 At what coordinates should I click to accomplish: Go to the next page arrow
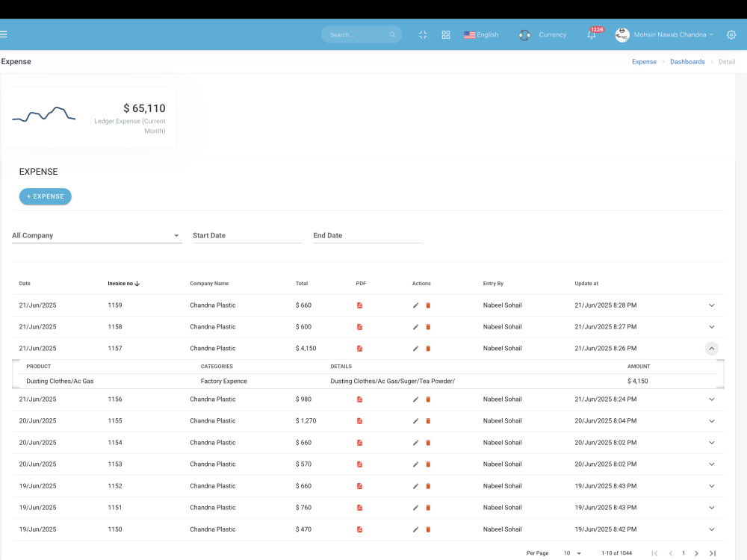pyautogui.click(x=696, y=553)
